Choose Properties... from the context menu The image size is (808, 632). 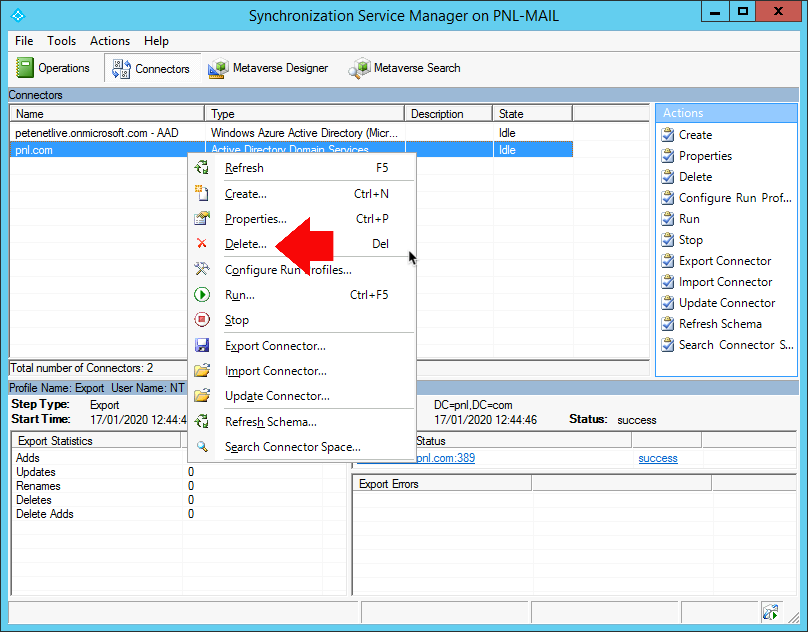point(256,219)
